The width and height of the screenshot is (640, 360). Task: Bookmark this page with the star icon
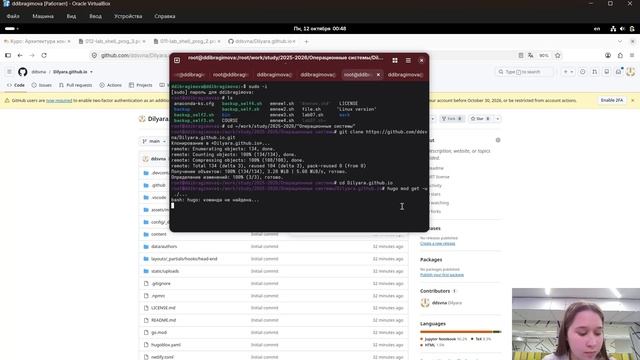pyautogui.click(x=558, y=55)
